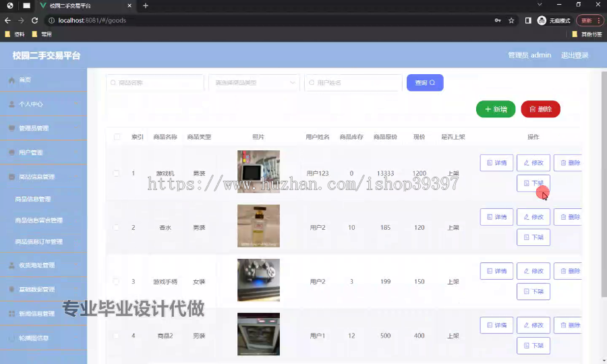Screen dimensions: 607x364
Task: Click 修改 for 游戏手柄 row
Action: (533, 271)
